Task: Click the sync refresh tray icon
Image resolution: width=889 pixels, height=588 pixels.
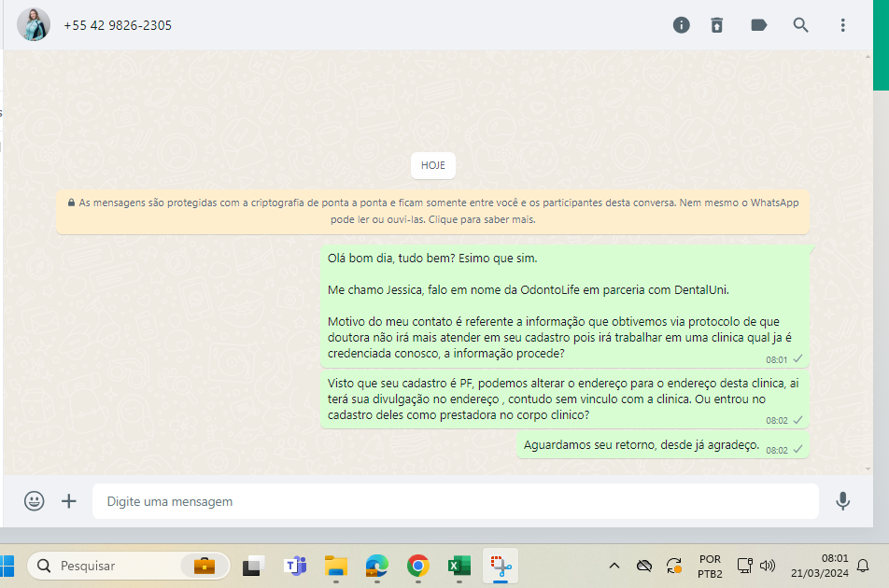Action: tap(673, 566)
